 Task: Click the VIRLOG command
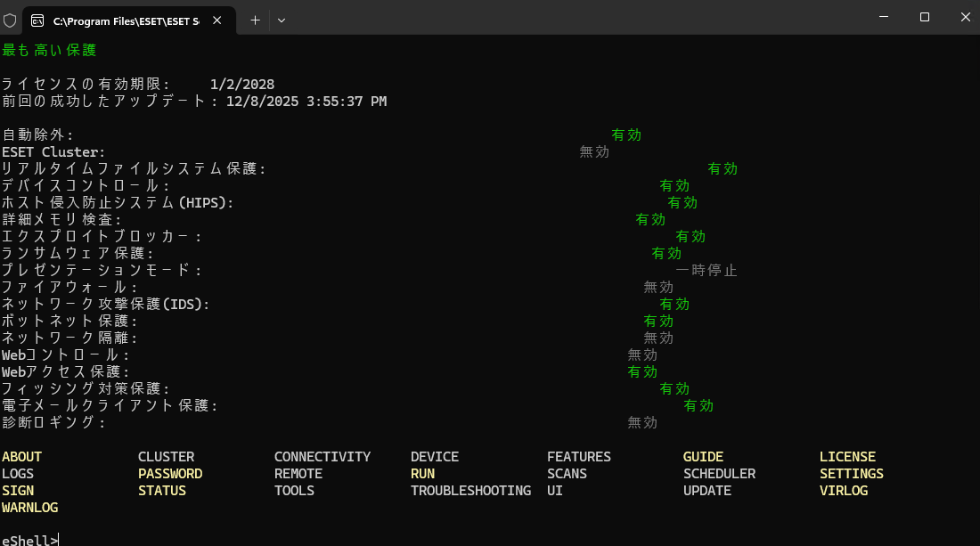pos(843,491)
